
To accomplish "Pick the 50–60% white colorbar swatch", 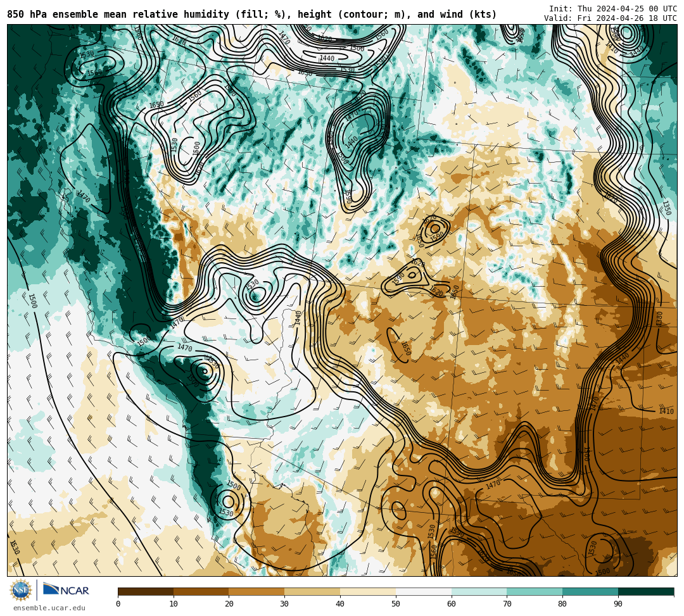I will (424, 591).
